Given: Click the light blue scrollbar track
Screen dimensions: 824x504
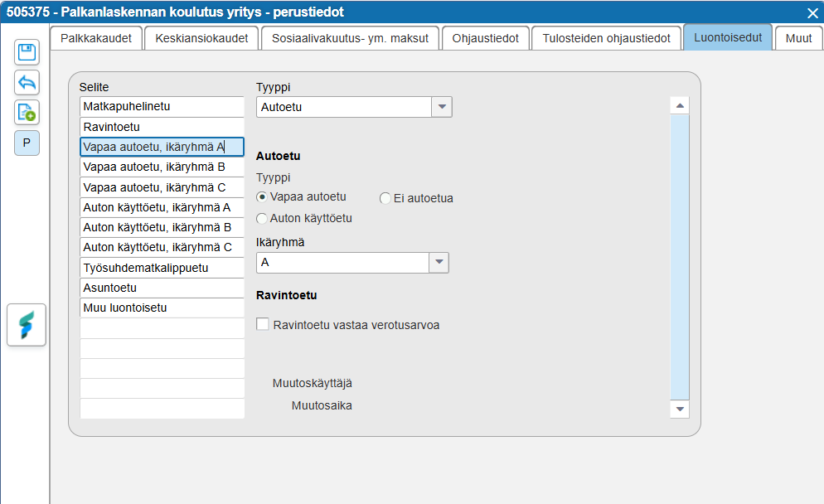Looking at the screenshot, I should click(680, 257).
